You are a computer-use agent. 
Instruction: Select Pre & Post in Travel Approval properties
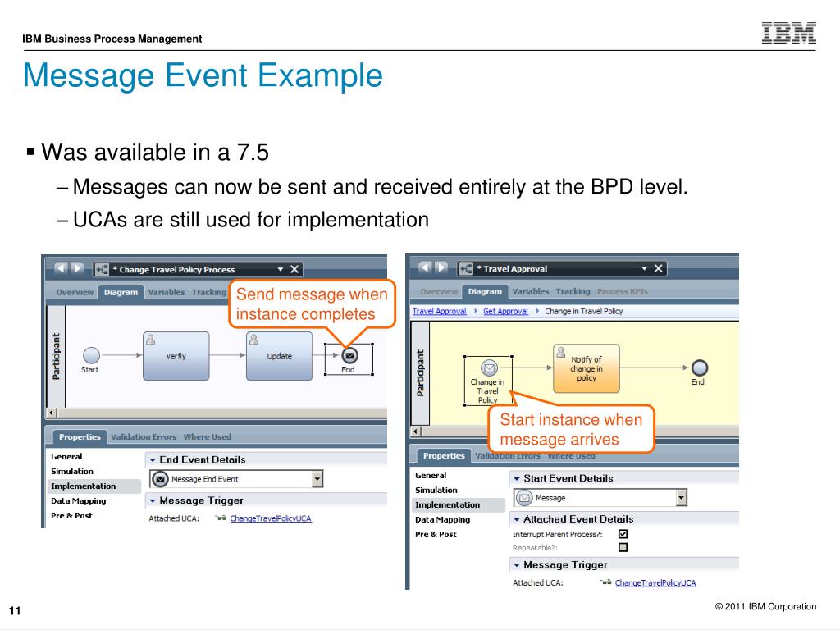(436, 535)
